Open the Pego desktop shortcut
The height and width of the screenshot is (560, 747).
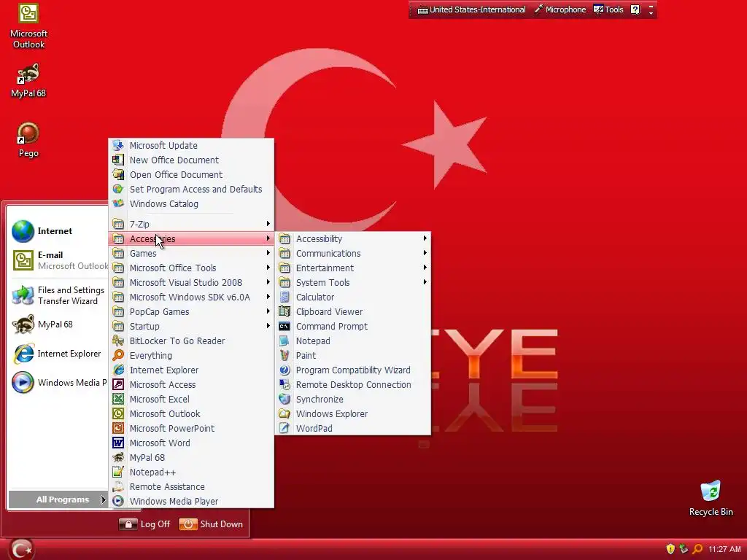click(28, 140)
